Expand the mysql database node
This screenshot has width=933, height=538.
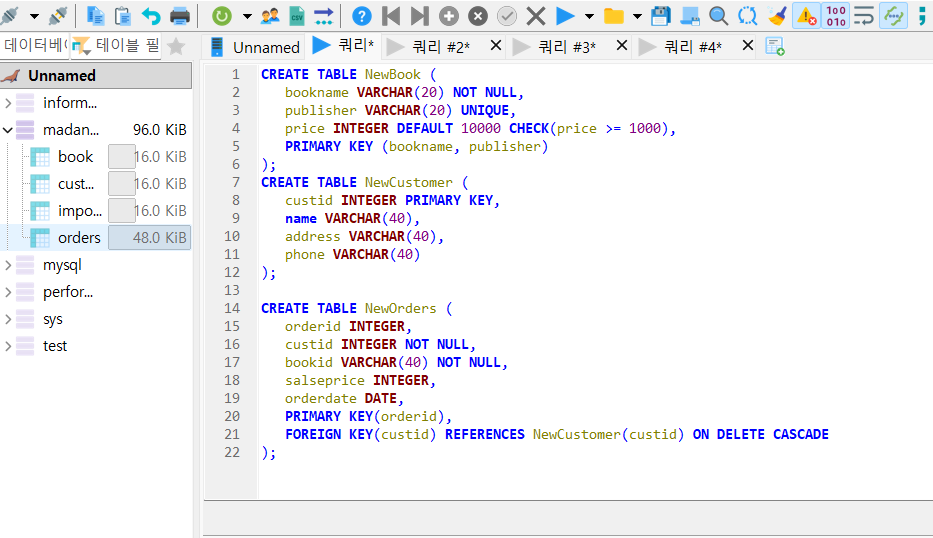point(8,265)
